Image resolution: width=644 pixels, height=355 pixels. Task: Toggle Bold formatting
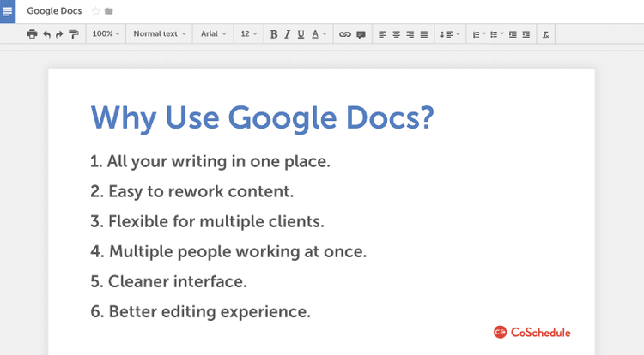click(x=274, y=34)
